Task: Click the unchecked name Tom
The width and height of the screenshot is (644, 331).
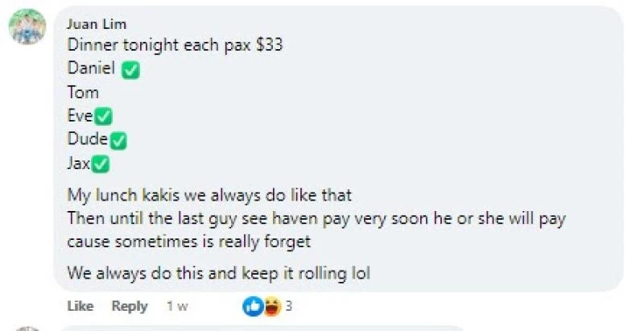Action: coord(83,93)
